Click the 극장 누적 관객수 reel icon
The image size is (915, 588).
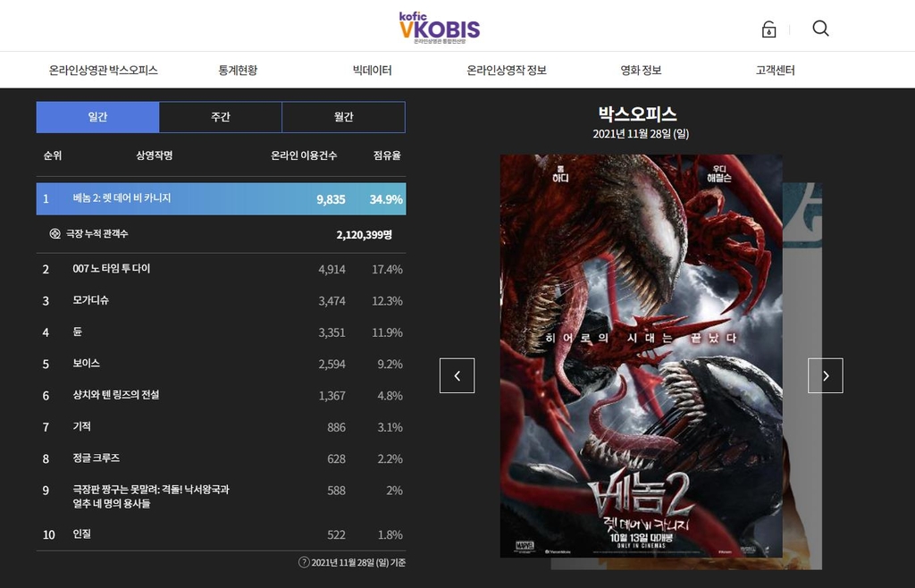pyautogui.click(x=55, y=233)
